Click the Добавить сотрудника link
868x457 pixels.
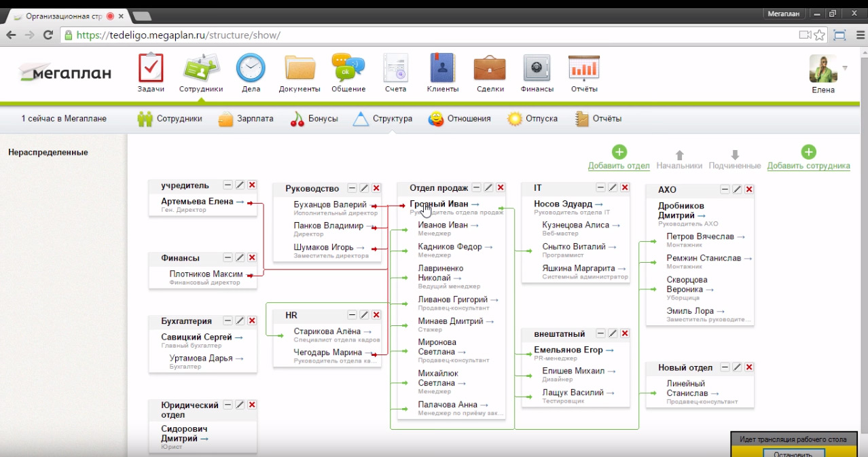[x=808, y=166]
